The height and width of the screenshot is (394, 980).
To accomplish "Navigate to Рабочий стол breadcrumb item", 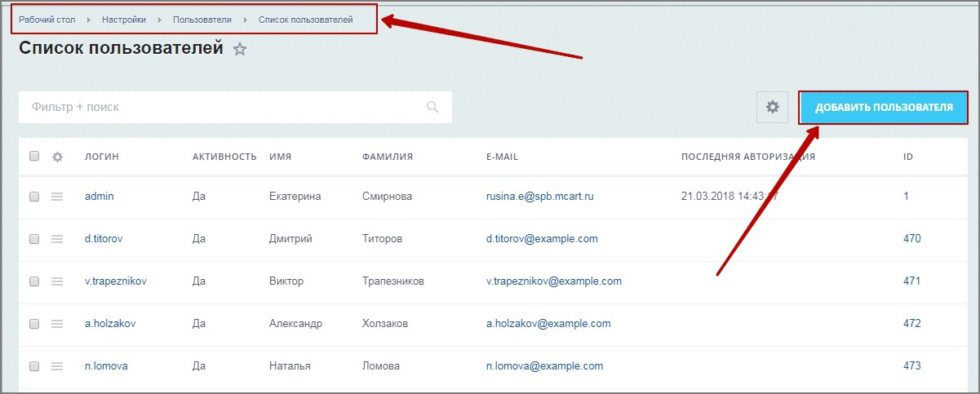I will click(x=47, y=20).
